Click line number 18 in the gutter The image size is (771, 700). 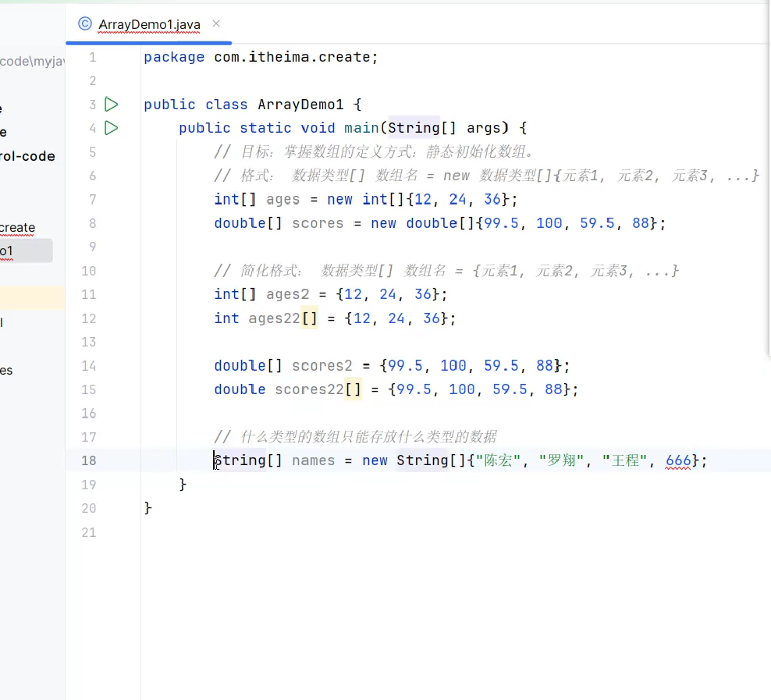88,460
